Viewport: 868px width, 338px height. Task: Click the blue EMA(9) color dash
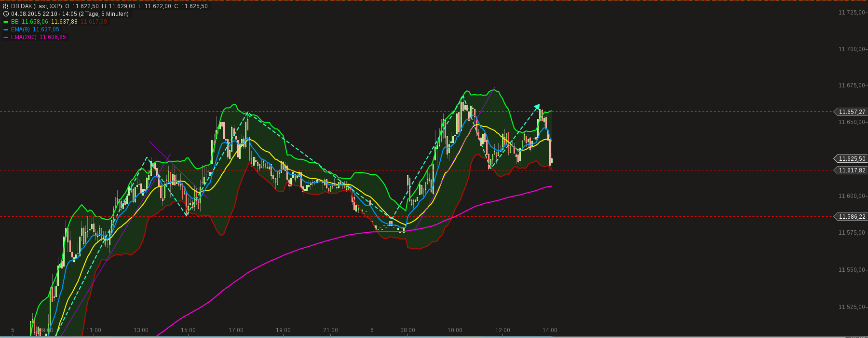6,29
